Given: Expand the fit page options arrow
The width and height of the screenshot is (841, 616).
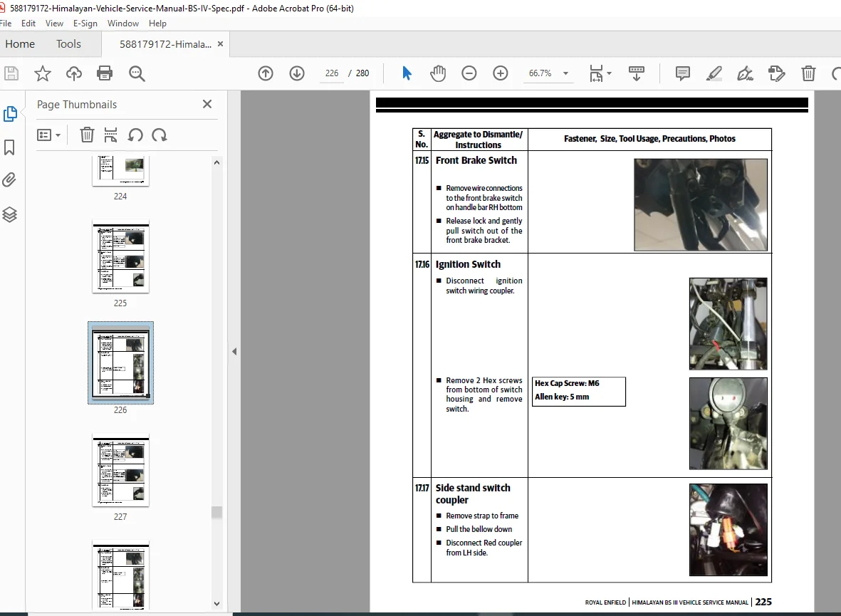Looking at the screenshot, I should pos(609,73).
